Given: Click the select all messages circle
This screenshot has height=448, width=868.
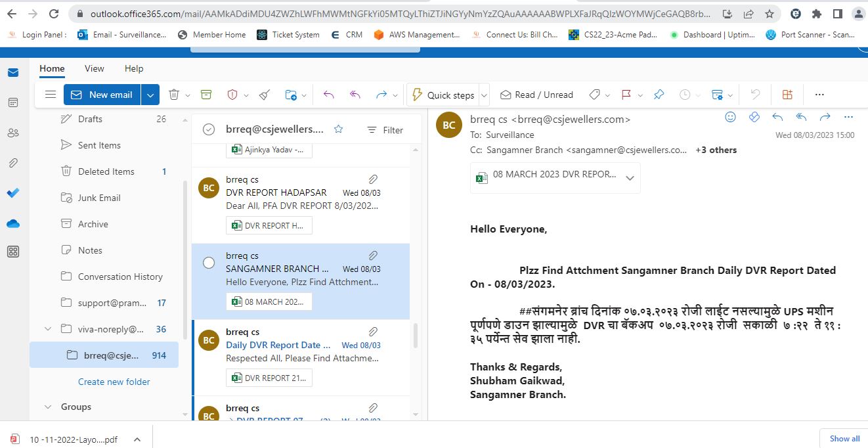Looking at the screenshot, I should coord(209,129).
